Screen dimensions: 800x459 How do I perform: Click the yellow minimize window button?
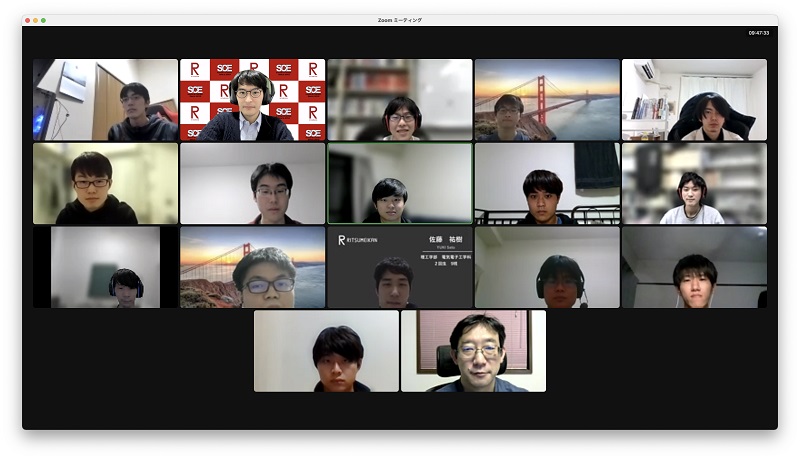coord(35,20)
